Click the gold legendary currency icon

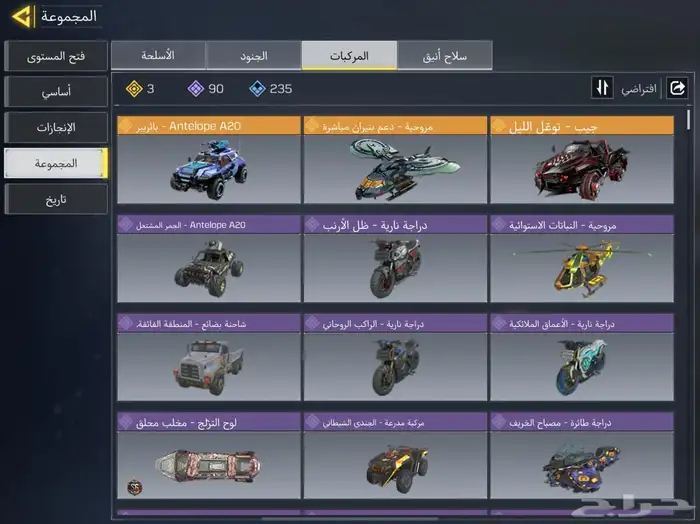(134, 88)
